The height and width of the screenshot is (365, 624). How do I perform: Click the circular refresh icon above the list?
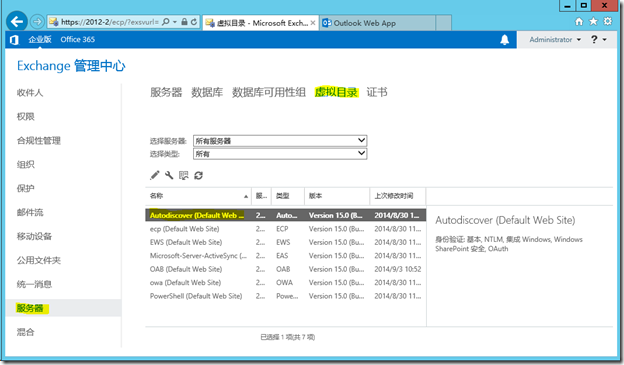(198, 175)
